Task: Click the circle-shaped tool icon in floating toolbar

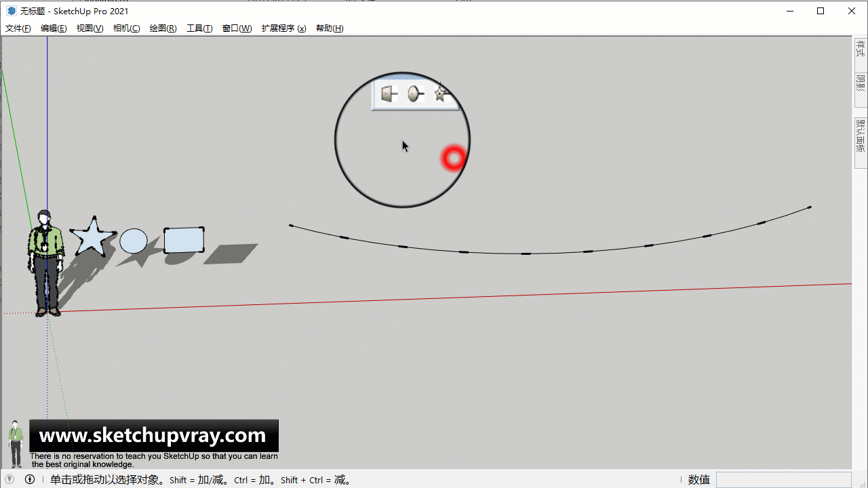Action: [414, 94]
